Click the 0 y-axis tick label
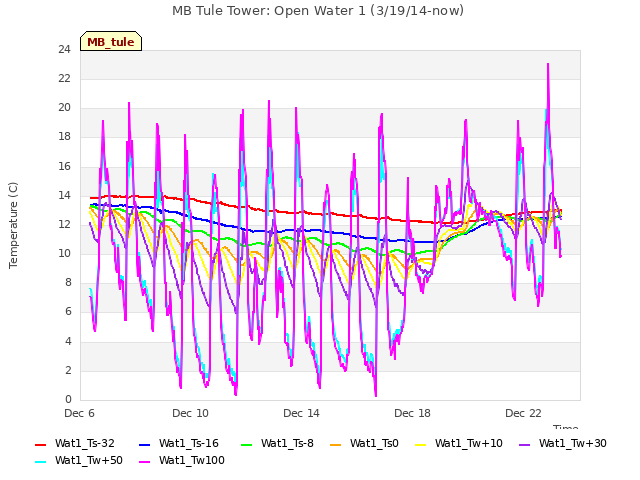This screenshot has height=480, width=640. point(68,400)
